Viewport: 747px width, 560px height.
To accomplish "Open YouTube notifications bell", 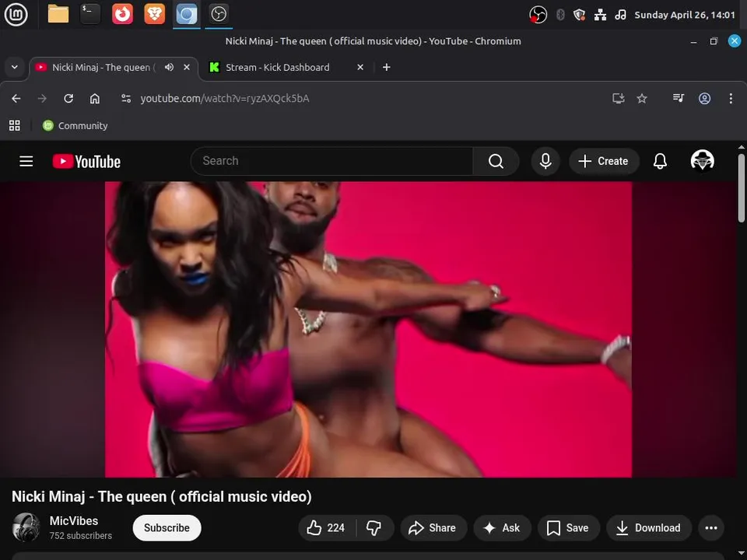I will (660, 161).
